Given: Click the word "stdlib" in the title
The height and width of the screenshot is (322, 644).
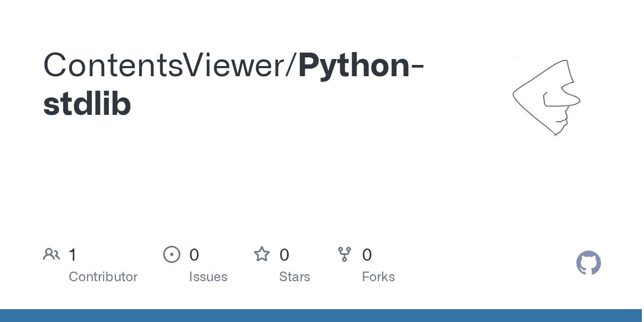Looking at the screenshot, I should pos(87,104).
